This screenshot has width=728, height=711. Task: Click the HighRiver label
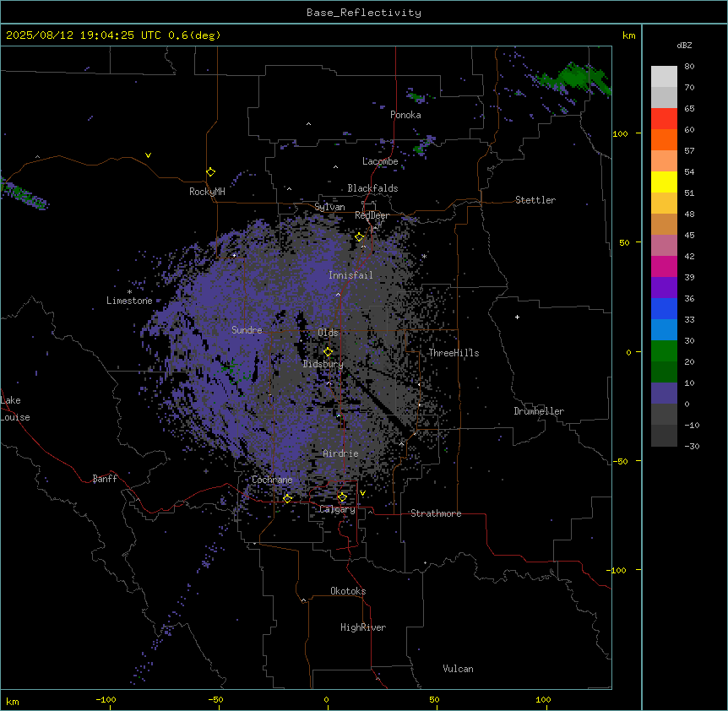point(363,627)
